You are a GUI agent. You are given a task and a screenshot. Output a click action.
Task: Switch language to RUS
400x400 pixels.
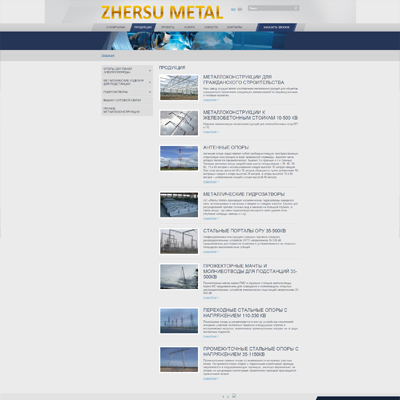pos(233,9)
